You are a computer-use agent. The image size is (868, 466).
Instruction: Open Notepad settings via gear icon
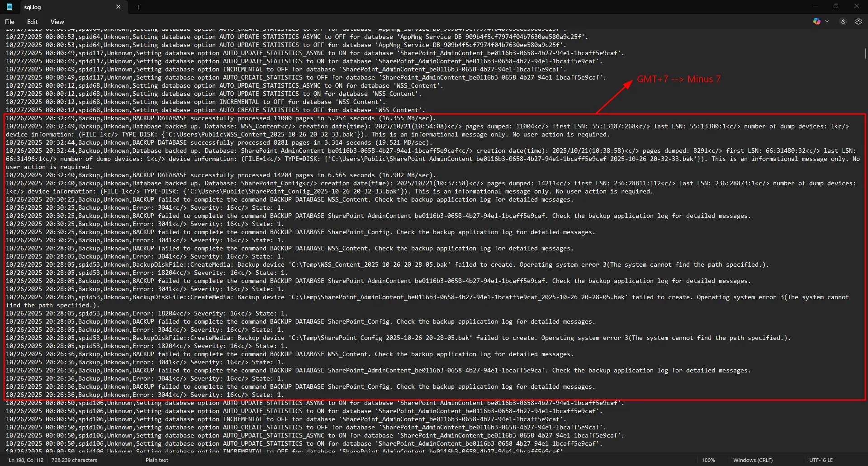(858, 21)
